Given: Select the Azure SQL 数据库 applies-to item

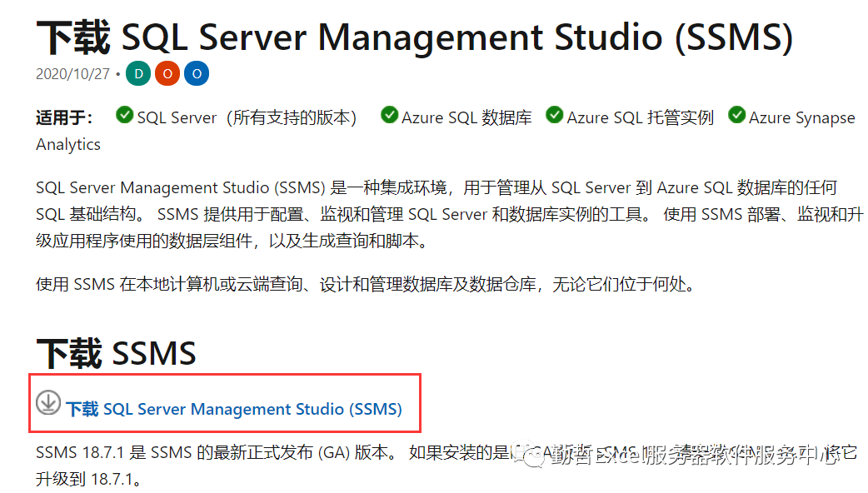Looking at the screenshot, I should (466, 117).
